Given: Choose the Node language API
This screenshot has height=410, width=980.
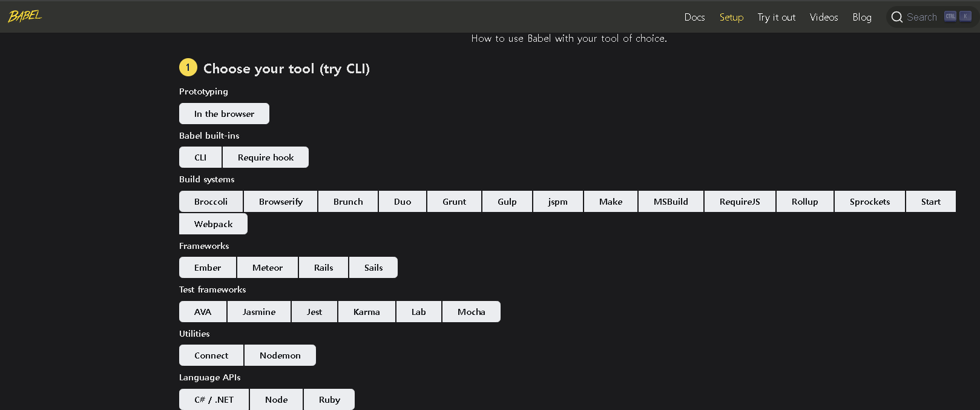Looking at the screenshot, I should 276,400.
